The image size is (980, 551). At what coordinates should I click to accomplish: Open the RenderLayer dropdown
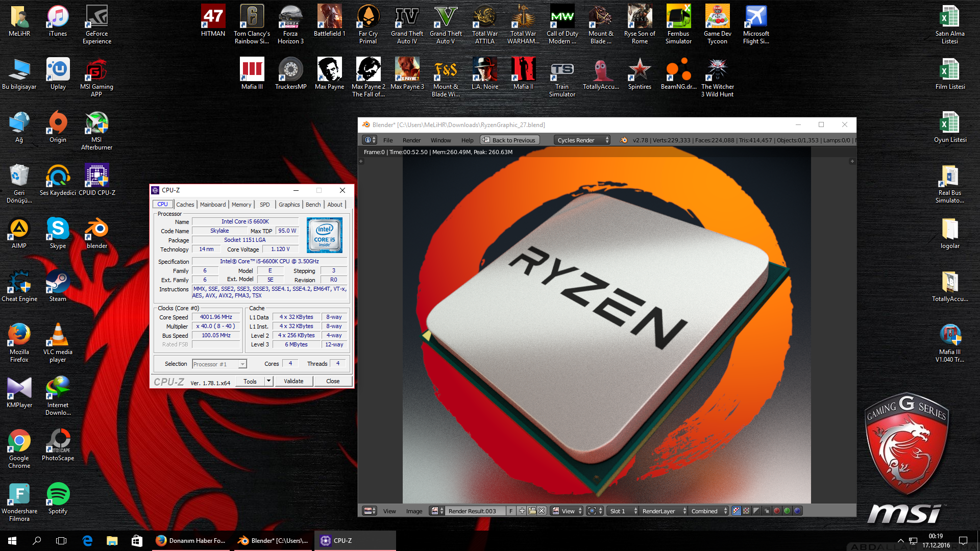664,511
